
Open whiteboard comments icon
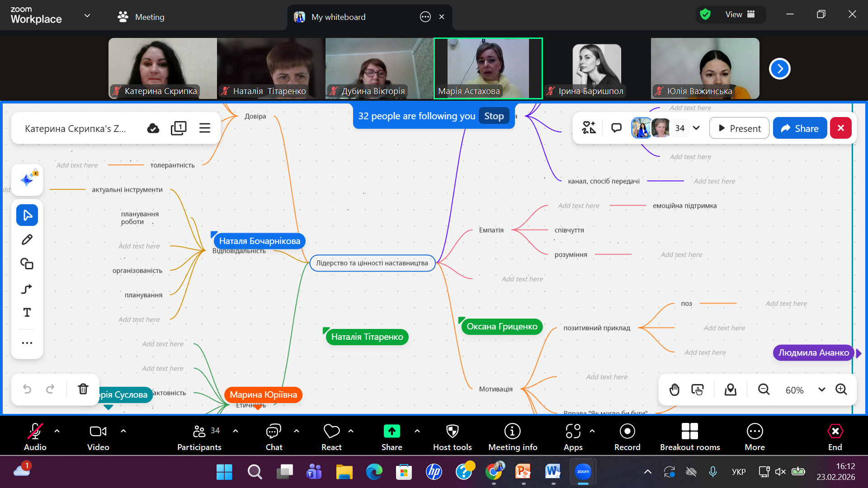[616, 128]
